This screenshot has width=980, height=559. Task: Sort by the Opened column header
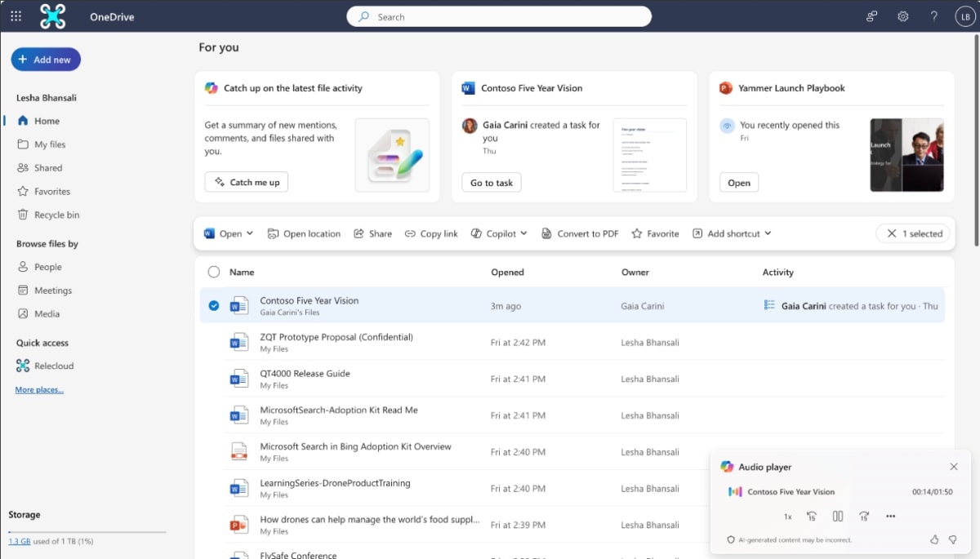(507, 273)
